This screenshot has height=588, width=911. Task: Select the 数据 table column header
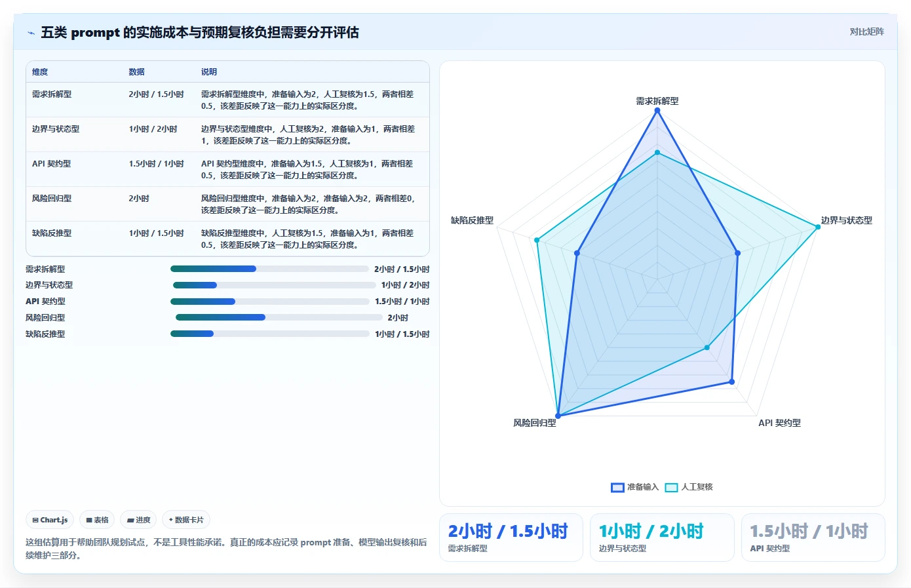click(x=136, y=72)
